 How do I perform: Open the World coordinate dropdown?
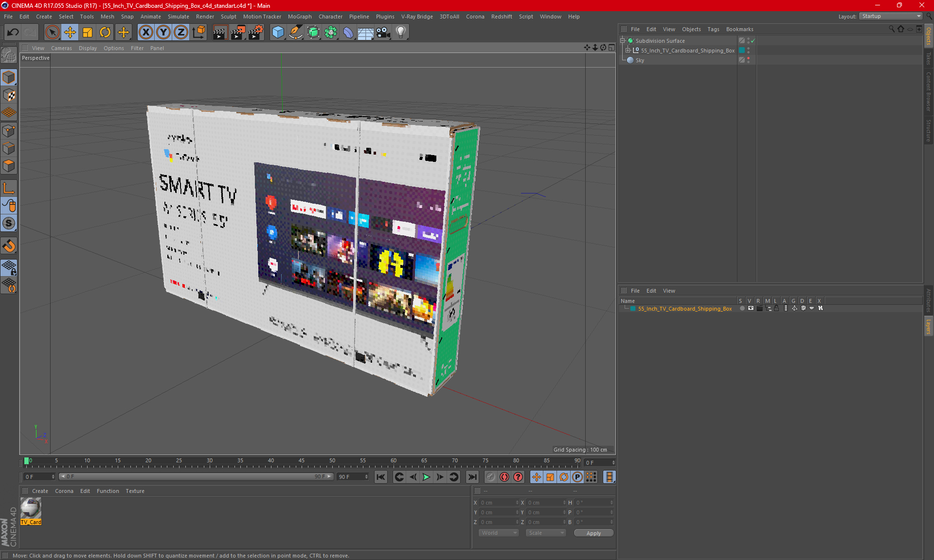[x=499, y=533]
